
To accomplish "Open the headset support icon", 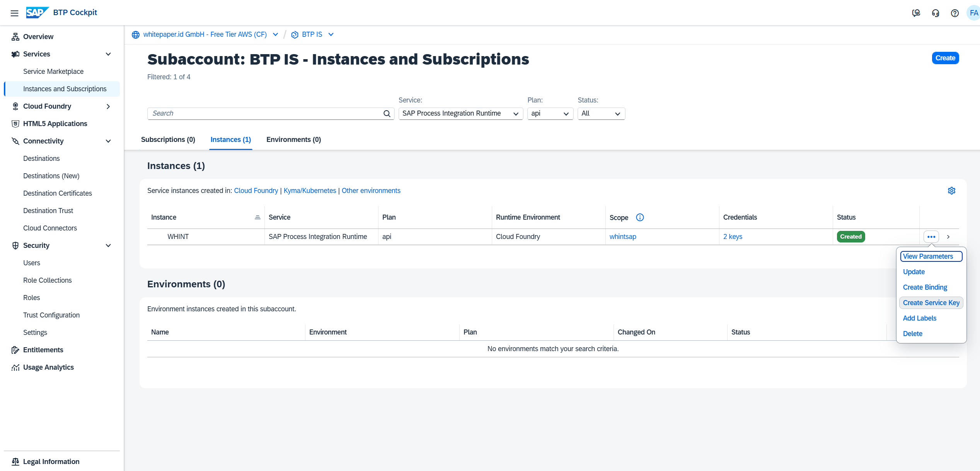I will pos(935,13).
